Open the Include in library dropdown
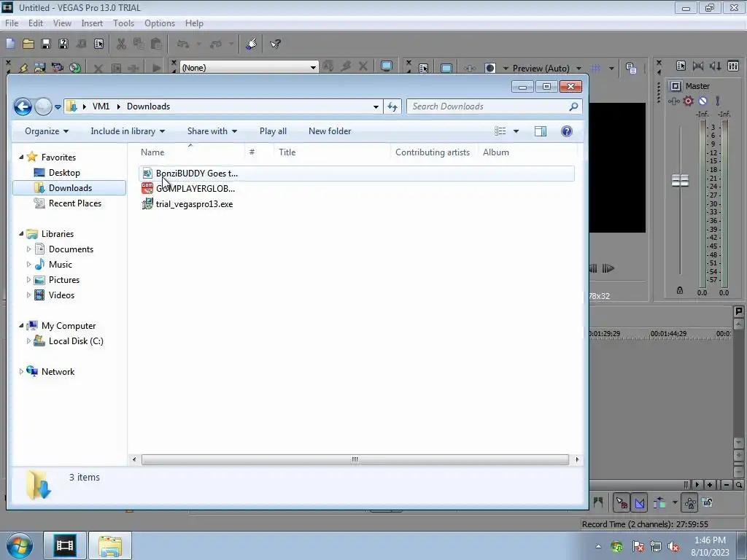 pos(128,131)
